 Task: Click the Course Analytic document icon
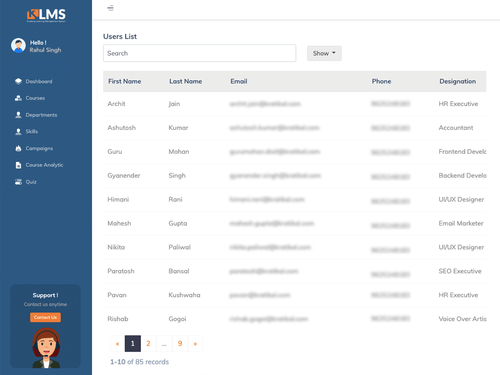click(18, 165)
